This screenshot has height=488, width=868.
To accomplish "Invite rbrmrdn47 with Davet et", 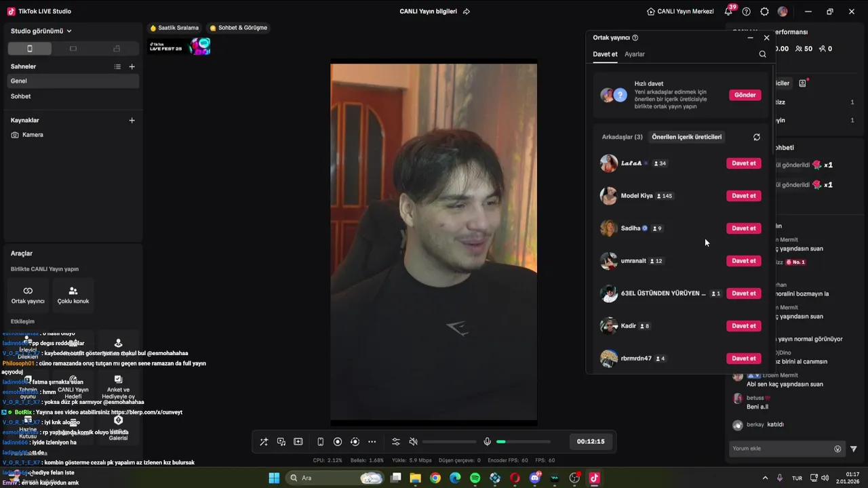I will (744, 359).
